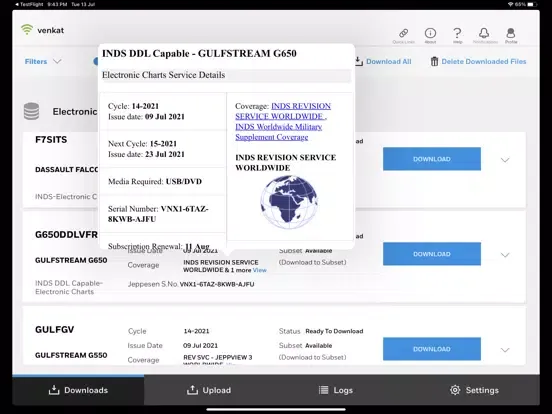
Task: Switch to the Downloads tab
Action: pos(78,390)
